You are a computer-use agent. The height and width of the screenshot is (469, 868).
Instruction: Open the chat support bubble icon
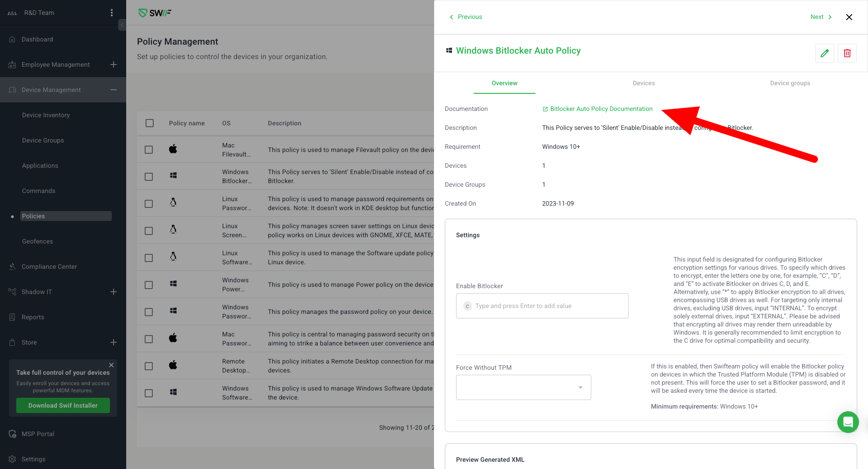tap(848, 422)
